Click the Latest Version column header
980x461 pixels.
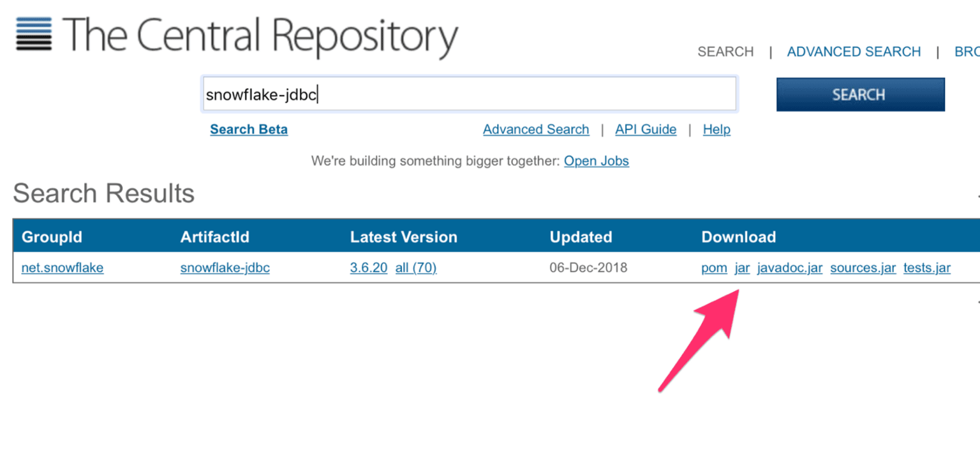pos(403,237)
